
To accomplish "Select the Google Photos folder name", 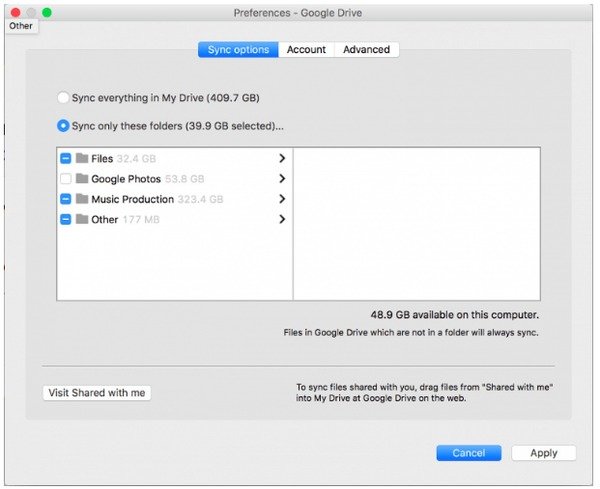I will (126, 179).
